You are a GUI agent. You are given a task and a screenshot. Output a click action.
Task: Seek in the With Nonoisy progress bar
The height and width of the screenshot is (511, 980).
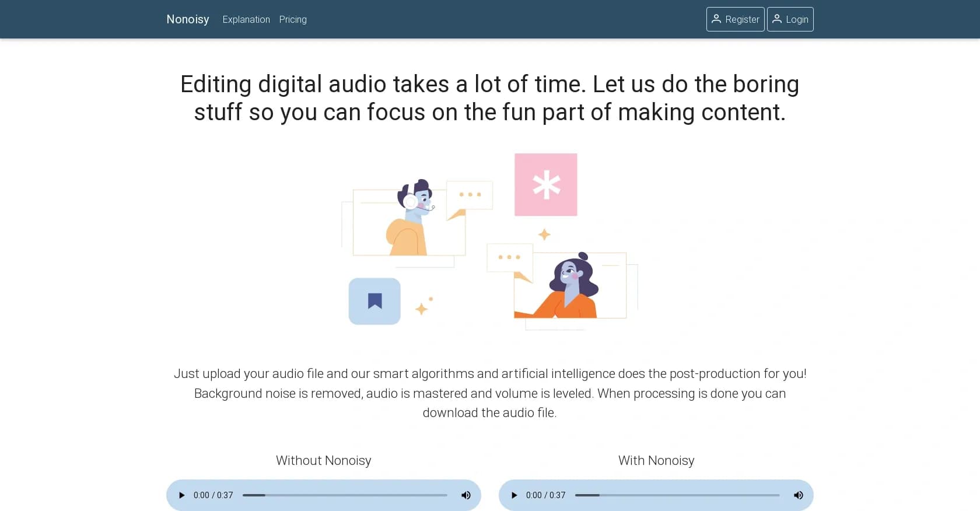677,495
